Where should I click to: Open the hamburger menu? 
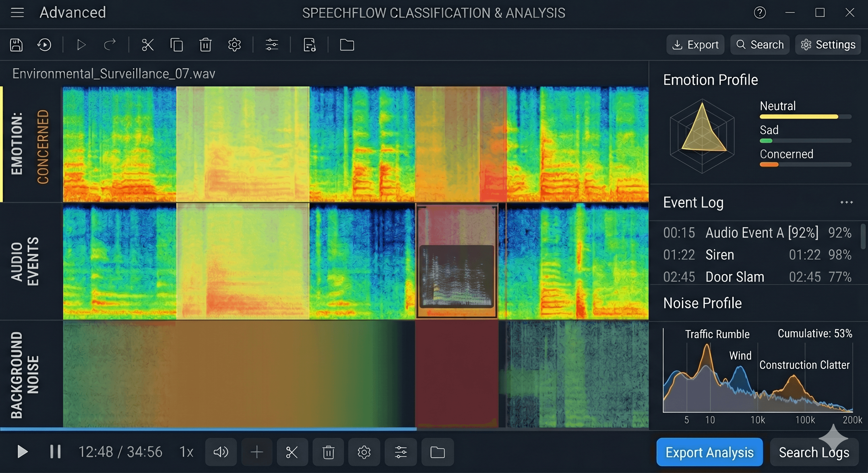pos(17,13)
